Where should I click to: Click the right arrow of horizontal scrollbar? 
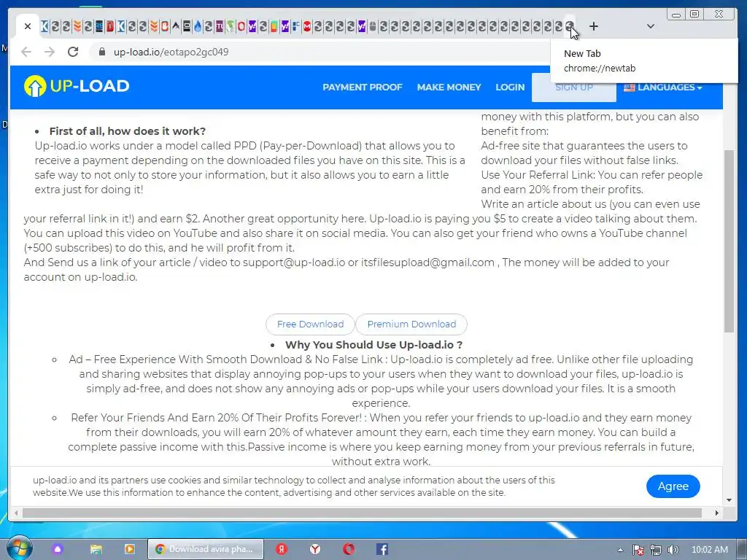(716, 513)
